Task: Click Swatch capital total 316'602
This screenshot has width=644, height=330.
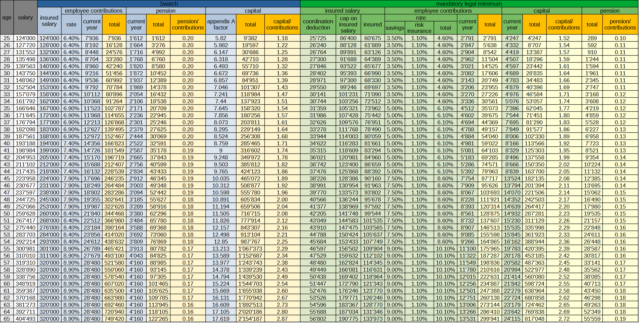Action: 250,150
